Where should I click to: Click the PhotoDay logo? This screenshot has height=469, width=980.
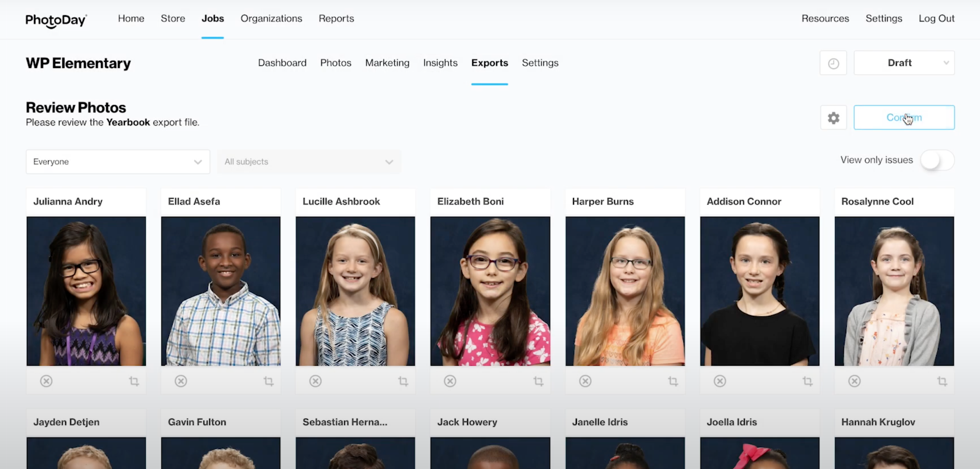(x=56, y=20)
